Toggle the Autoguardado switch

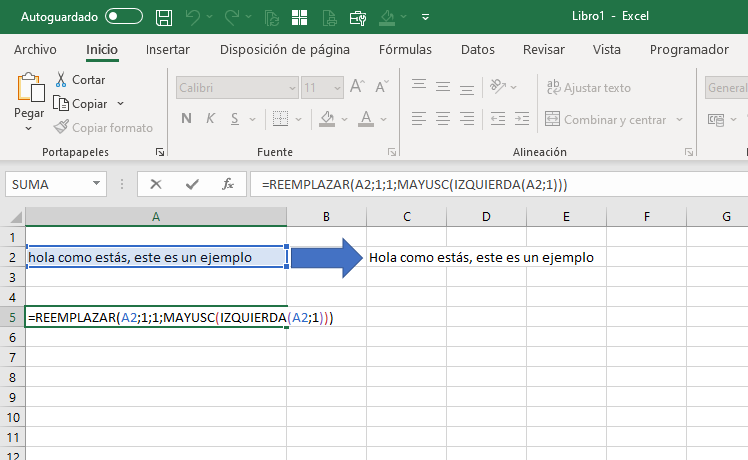point(124,17)
